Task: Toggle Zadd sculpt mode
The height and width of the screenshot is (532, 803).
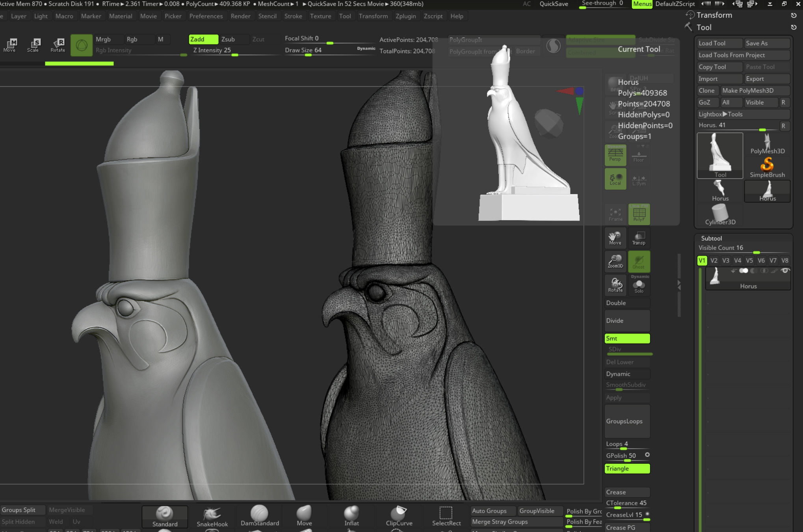Action: coord(203,39)
